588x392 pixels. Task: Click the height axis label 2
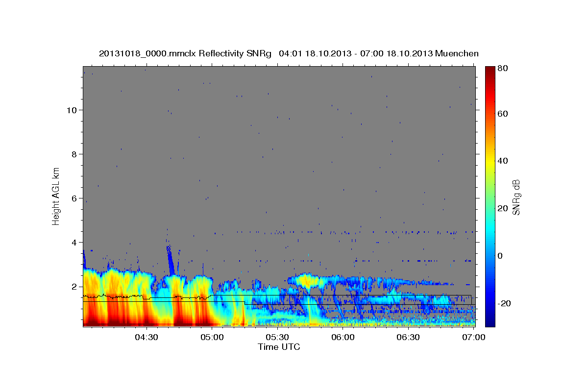73,286
